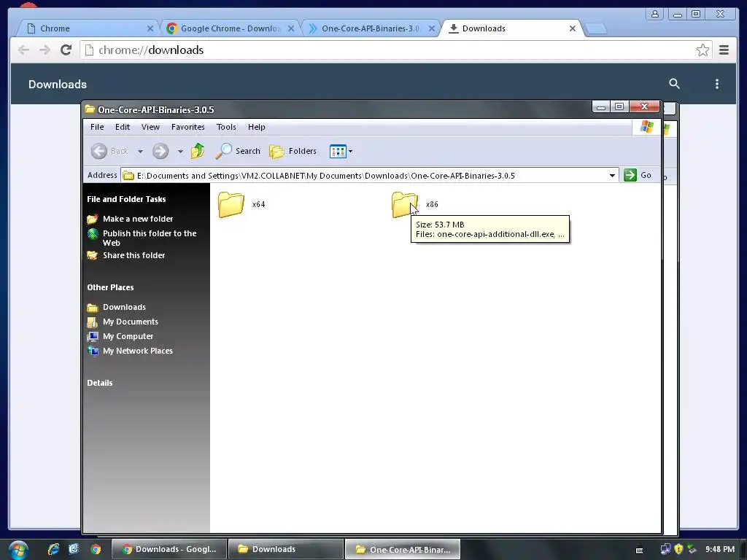The image size is (747, 560).
Task: Open the Tools menu
Action: (226, 127)
